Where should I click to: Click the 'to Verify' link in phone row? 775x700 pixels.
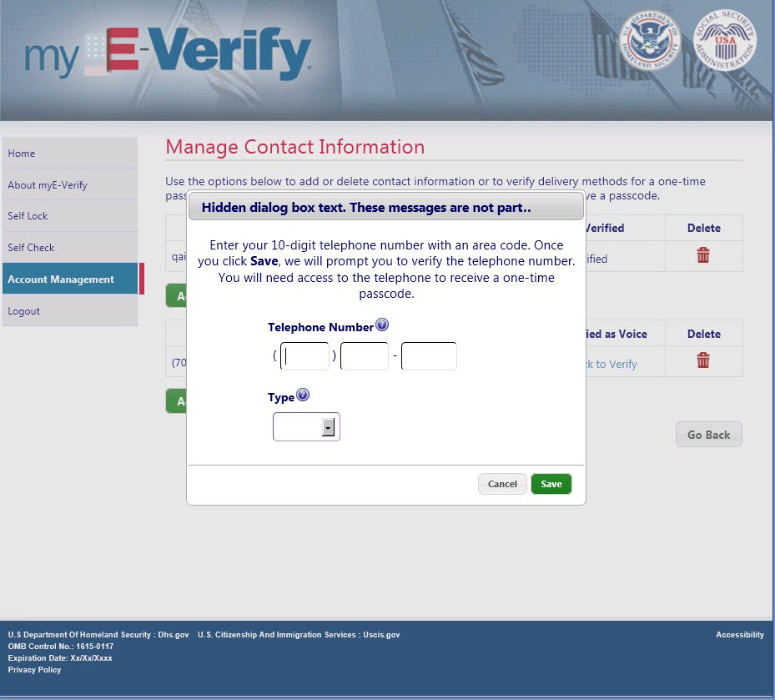click(611, 365)
